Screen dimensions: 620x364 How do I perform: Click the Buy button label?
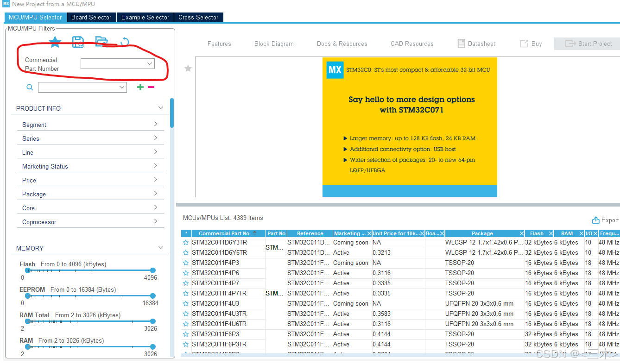(x=537, y=44)
